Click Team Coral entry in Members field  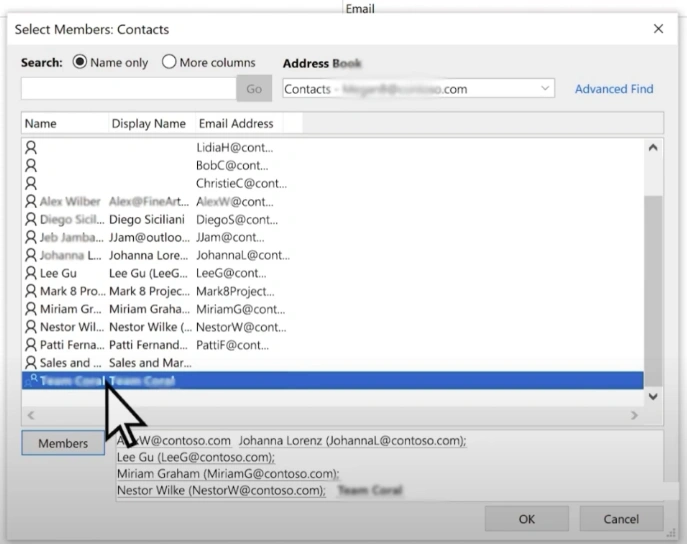pos(370,491)
